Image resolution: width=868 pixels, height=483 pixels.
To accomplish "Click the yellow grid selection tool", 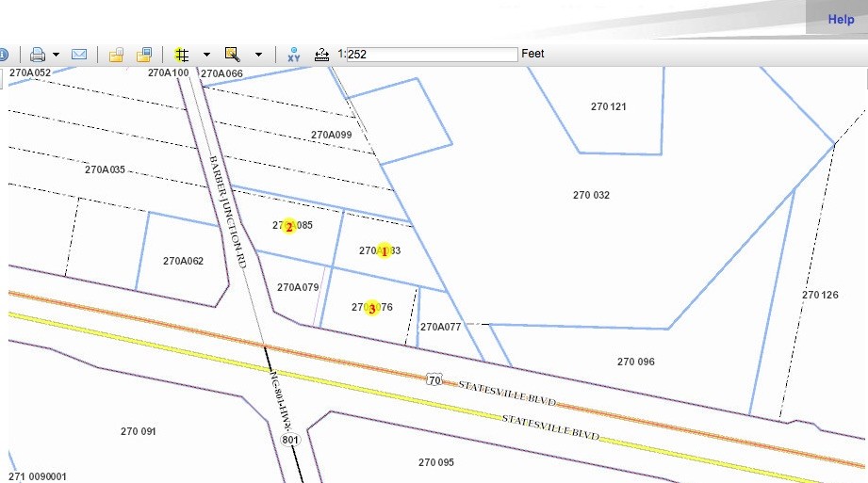I will click(182, 55).
